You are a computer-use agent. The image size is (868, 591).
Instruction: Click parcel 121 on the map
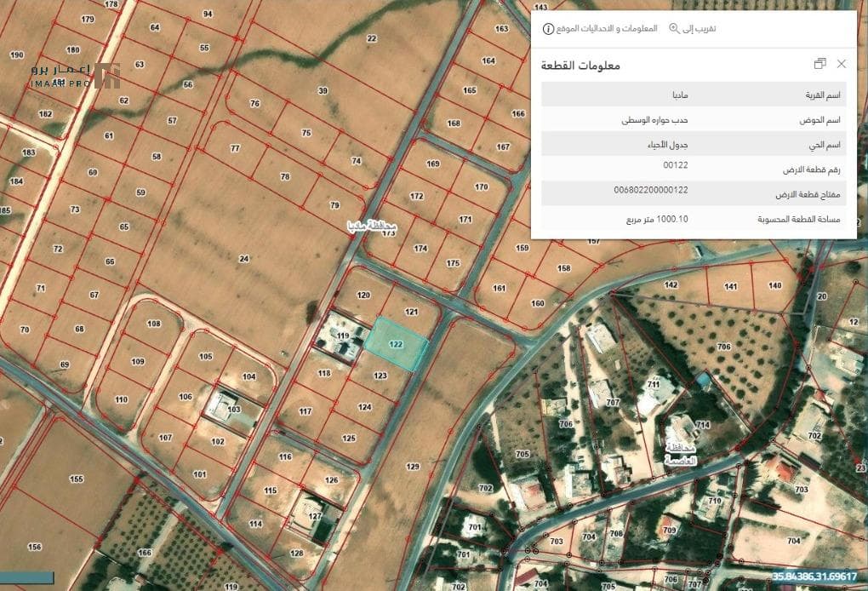click(x=411, y=312)
